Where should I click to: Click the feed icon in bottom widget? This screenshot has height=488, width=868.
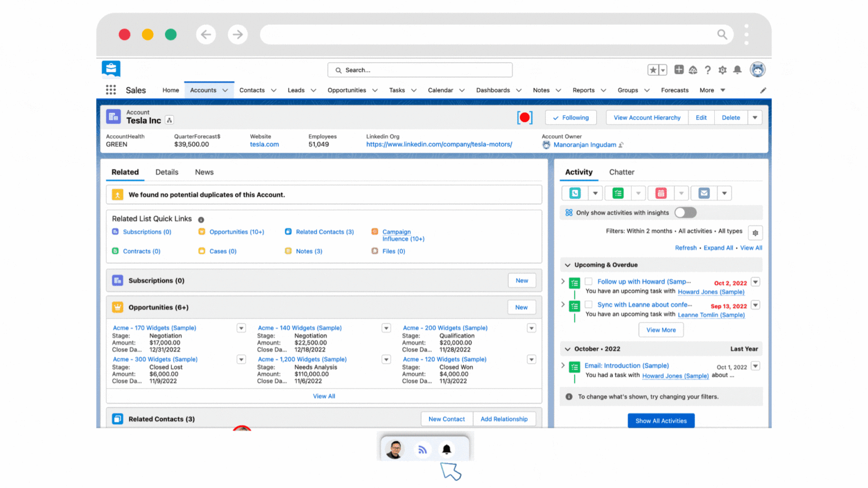pos(422,450)
